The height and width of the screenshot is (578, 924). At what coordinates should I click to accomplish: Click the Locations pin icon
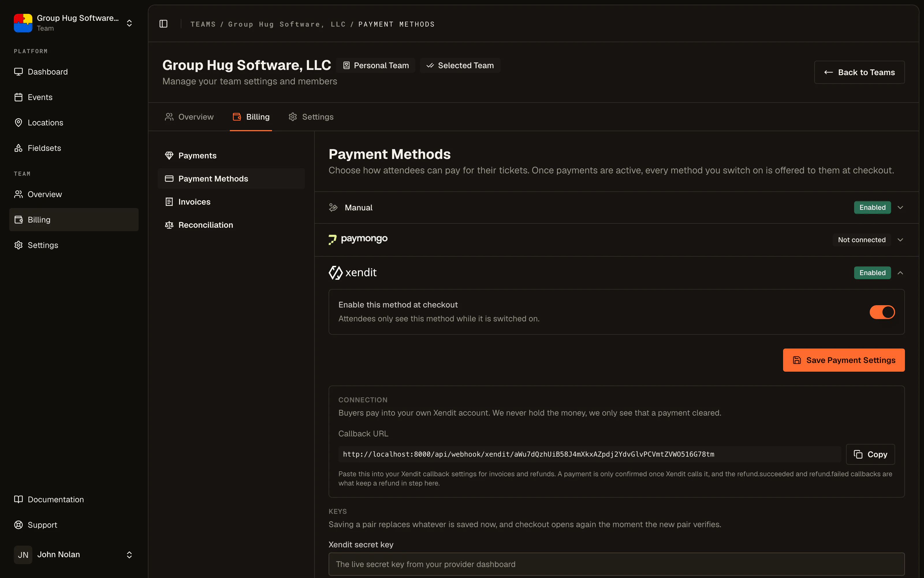click(18, 123)
